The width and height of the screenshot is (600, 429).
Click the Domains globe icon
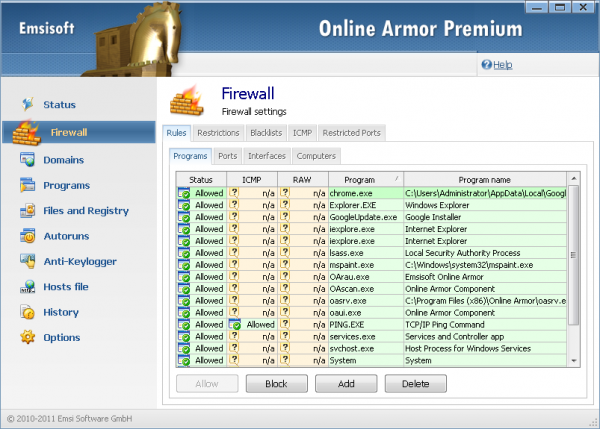tap(28, 160)
